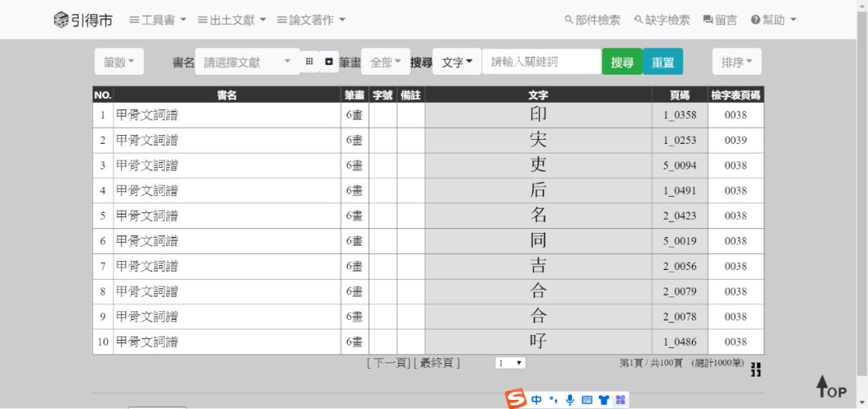868x409 pixels.
Task: Click the 書名 column header
Action: pos(227,95)
